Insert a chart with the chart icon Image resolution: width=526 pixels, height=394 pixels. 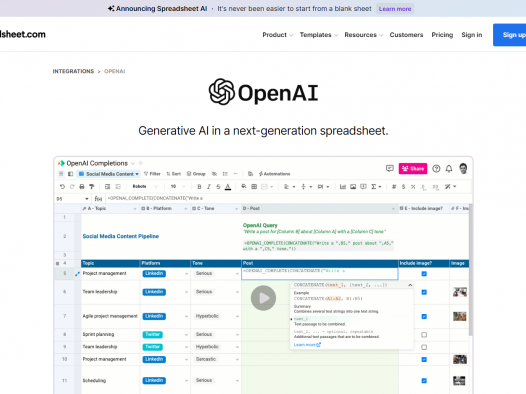point(343,187)
